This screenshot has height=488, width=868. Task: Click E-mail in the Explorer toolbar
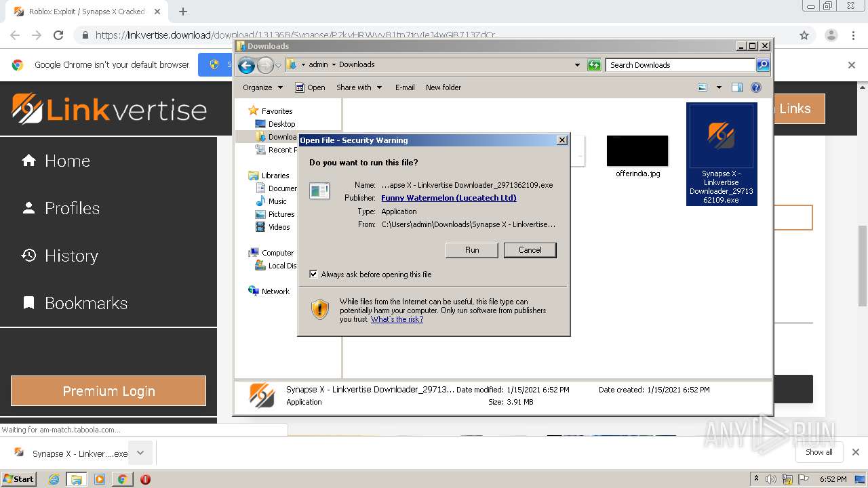[405, 87]
